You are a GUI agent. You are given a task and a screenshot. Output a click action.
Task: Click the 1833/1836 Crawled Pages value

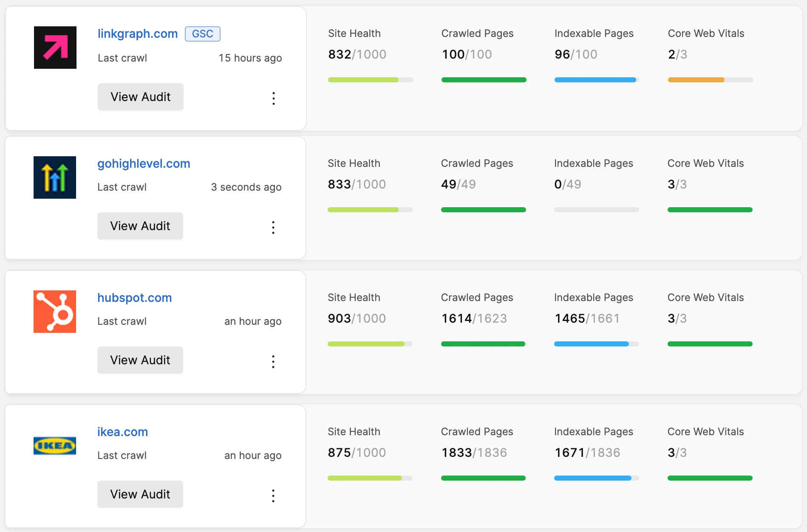474,453
